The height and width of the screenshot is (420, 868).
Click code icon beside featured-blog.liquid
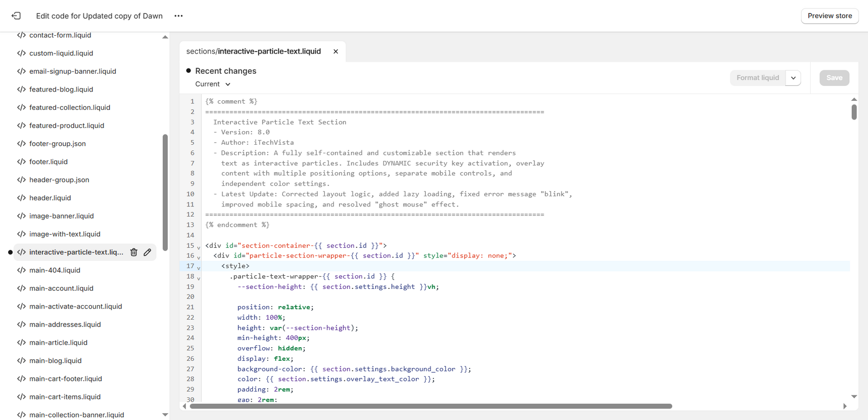tap(21, 89)
